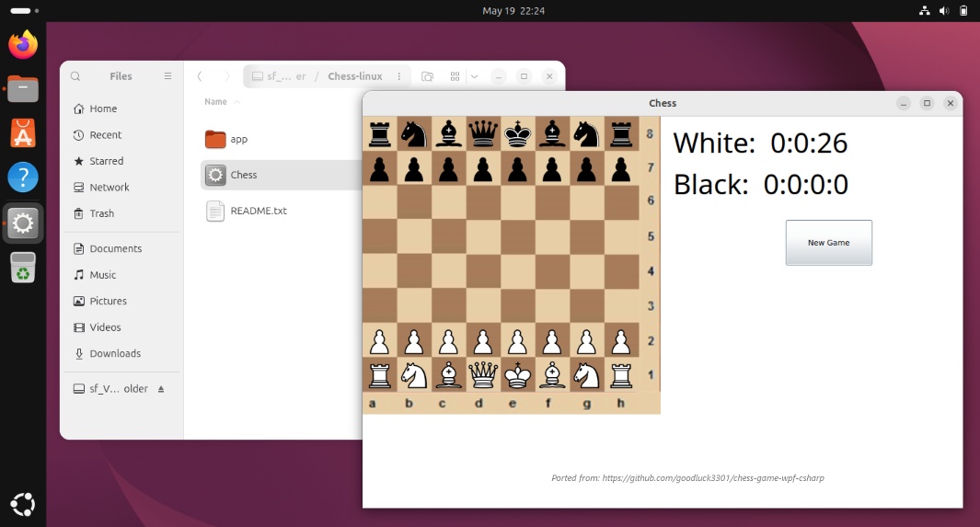Expand the view options dropdown
This screenshot has height=527, width=980.
click(x=475, y=76)
